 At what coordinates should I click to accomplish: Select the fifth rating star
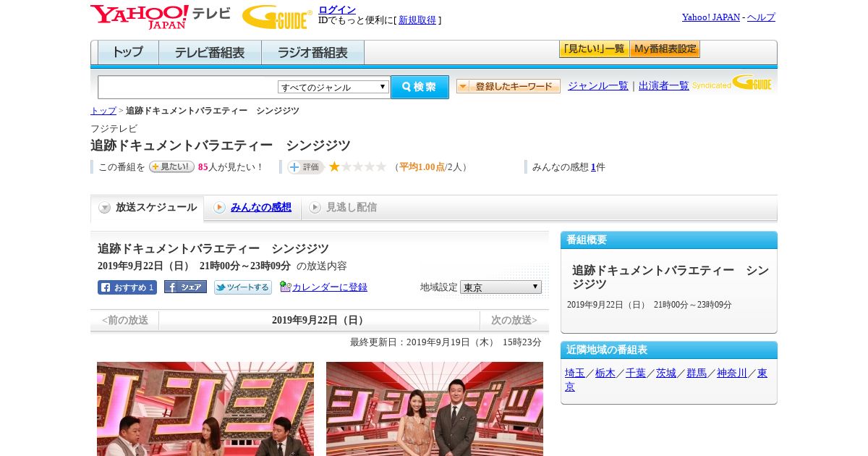pyautogui.click(x=381, y=166)
